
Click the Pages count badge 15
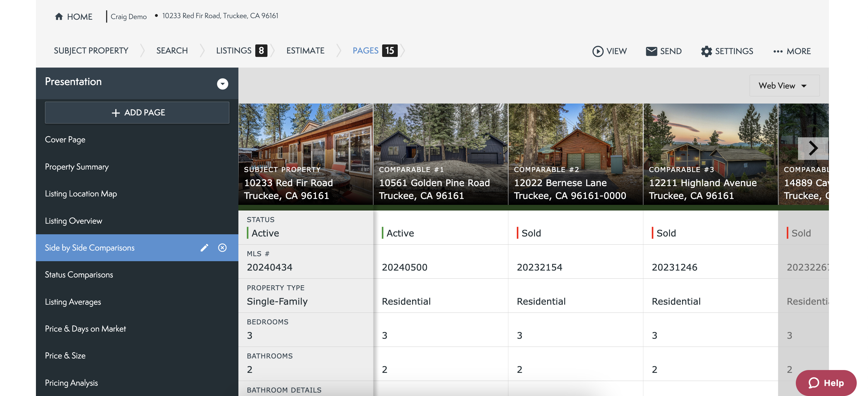click(x=389, y=51)
